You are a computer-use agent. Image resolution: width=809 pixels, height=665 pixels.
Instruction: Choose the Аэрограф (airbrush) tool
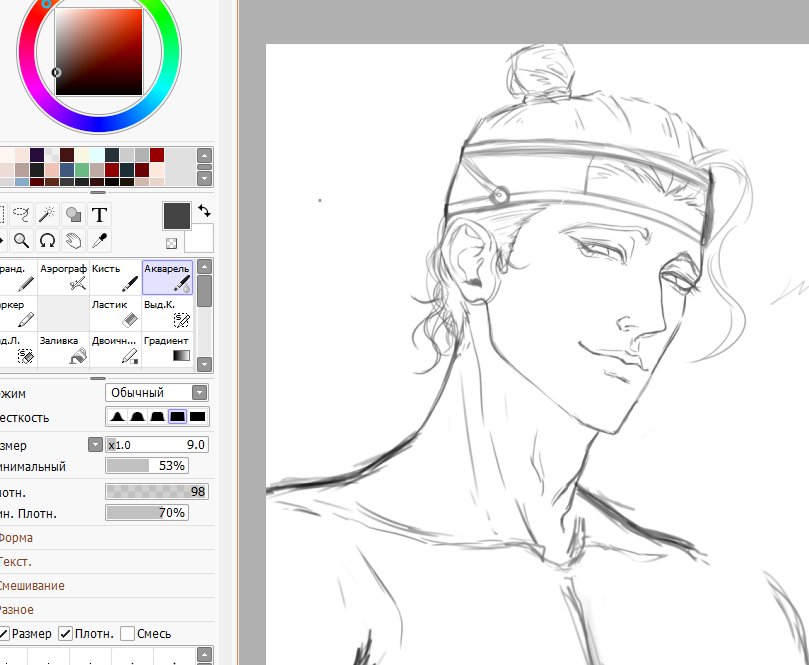coord(63,277)
